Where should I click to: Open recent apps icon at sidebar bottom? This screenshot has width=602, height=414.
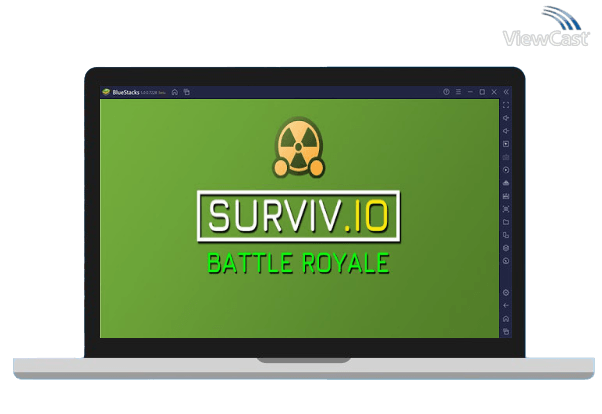pos(506,331)
